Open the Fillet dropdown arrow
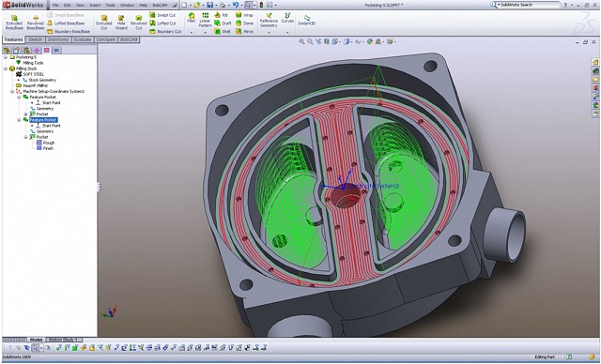Viewport: 601px width, 364px height. click(192, 33)
